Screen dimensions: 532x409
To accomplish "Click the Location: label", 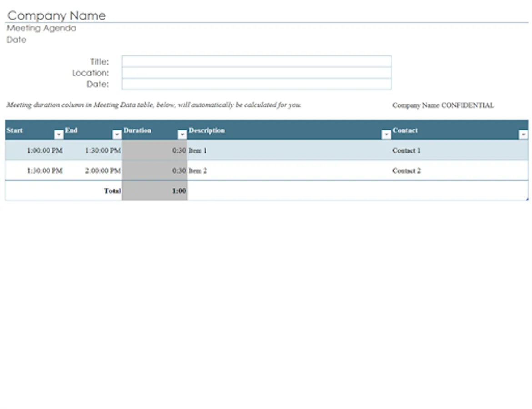I will click(90, 73).
